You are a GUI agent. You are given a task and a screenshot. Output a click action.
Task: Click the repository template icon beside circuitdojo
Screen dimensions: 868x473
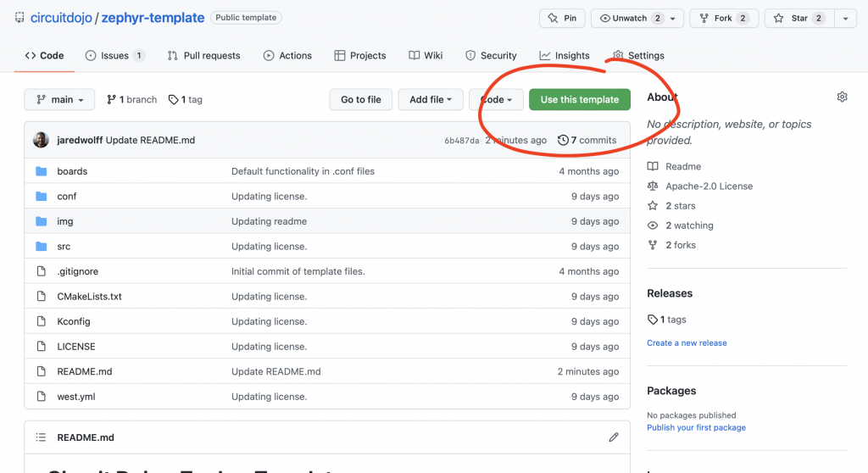click(x=19, y=18)
